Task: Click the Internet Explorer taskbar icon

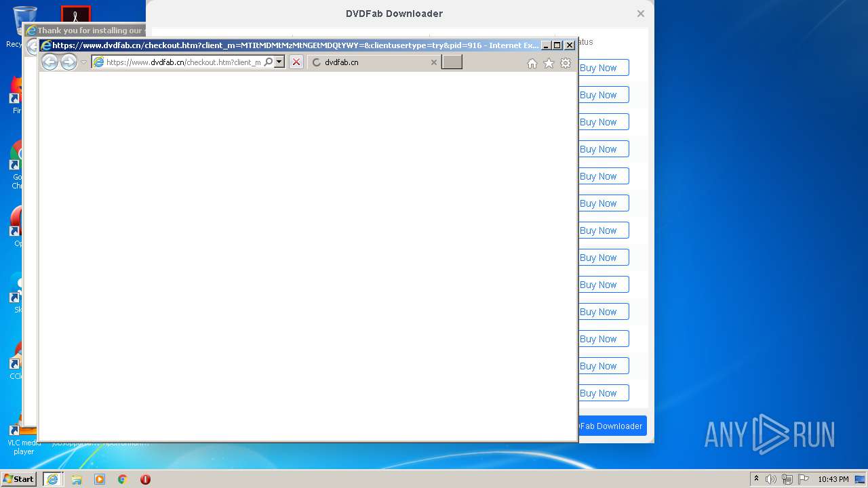Action: [52, 479]
